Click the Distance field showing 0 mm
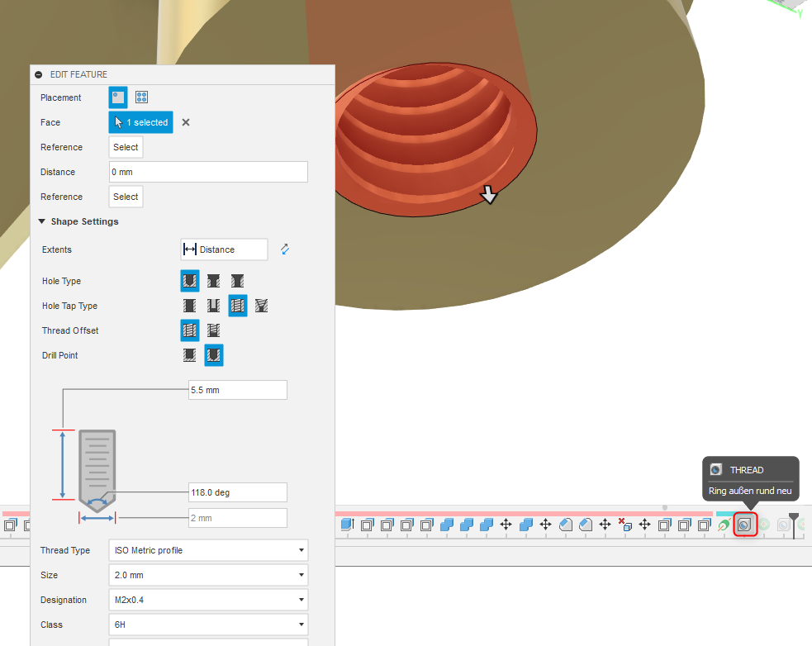Image resolution: width=812 pixels, height=646 pixels. [x=208, y=172]
